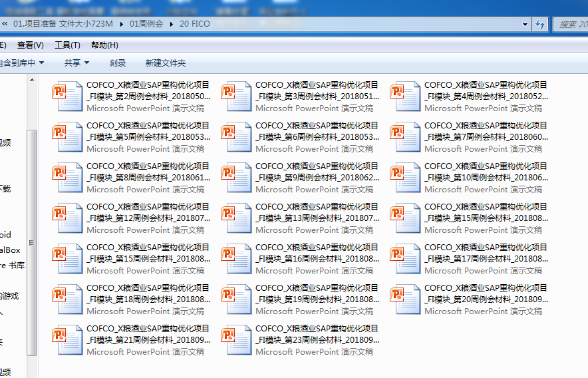Select the 第3周例会材料 PowerPoint file icon

point(236,96)
